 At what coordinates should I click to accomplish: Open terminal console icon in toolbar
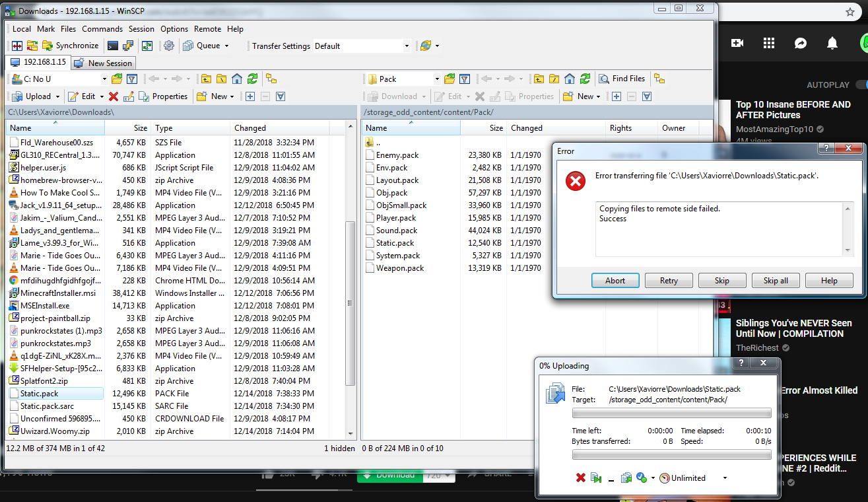[x=113, y=46]
